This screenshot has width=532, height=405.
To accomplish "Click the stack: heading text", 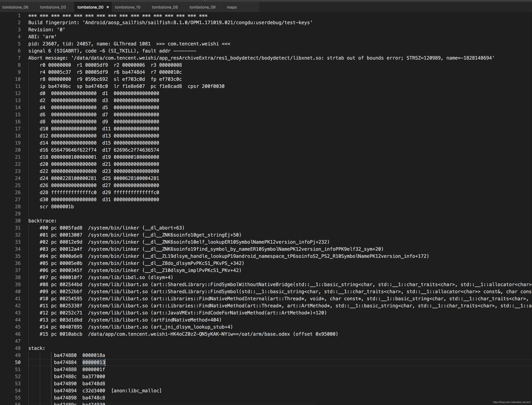I will tap(36, 348).
